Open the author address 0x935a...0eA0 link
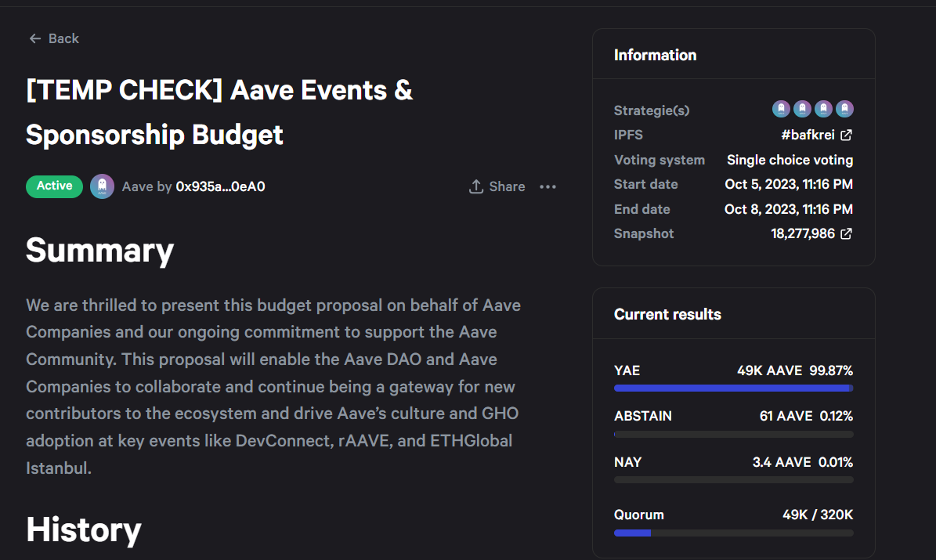The image size is (936, 560). 222,186
